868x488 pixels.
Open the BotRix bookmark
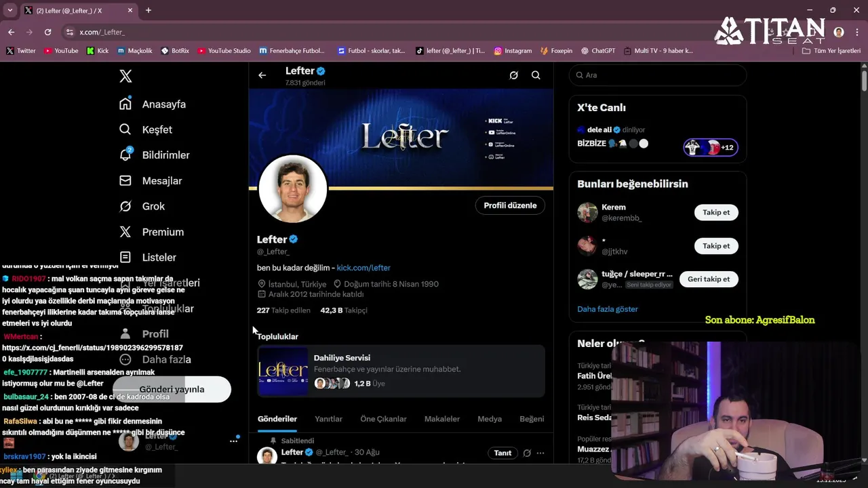click(175, 51)
